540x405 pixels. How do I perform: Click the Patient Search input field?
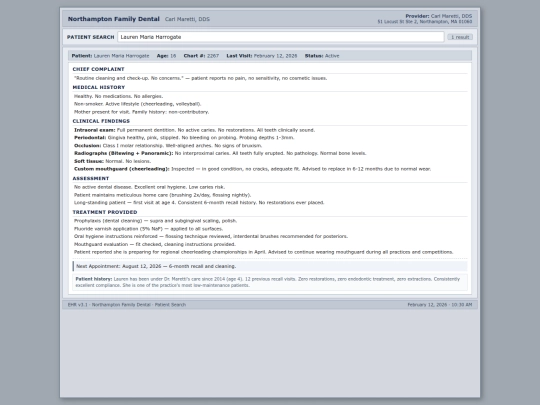pos(281,37)
